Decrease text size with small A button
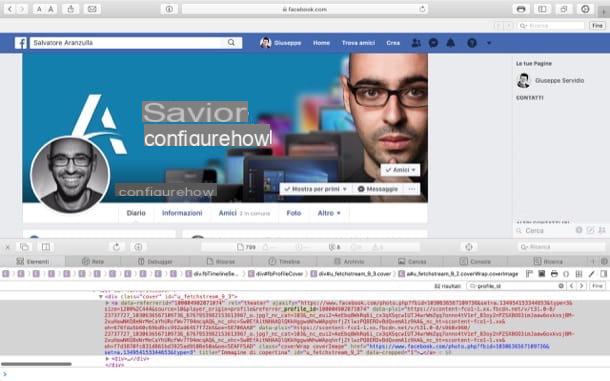Screen dimensions: 610x381 (39, 9)
